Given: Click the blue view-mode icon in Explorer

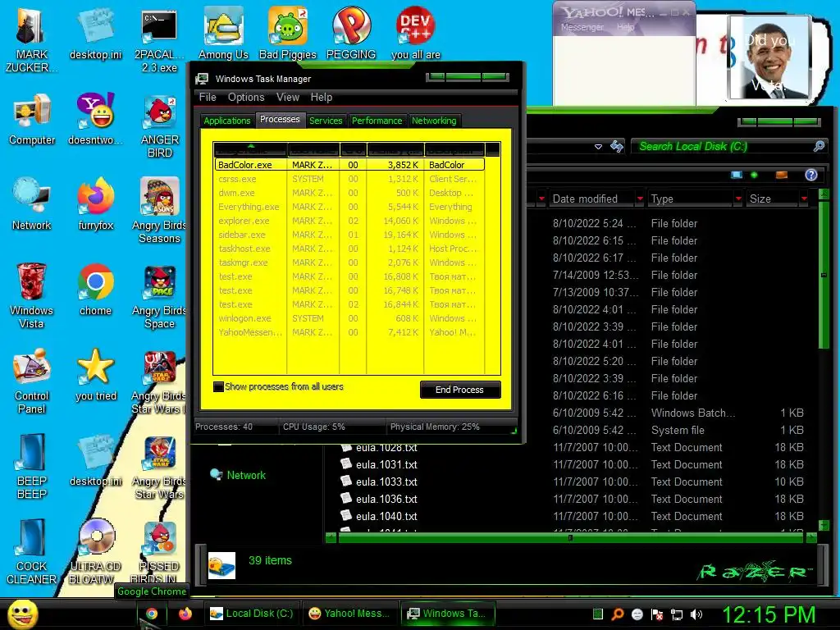Looking at the screenshot, I should click(737, 175).
